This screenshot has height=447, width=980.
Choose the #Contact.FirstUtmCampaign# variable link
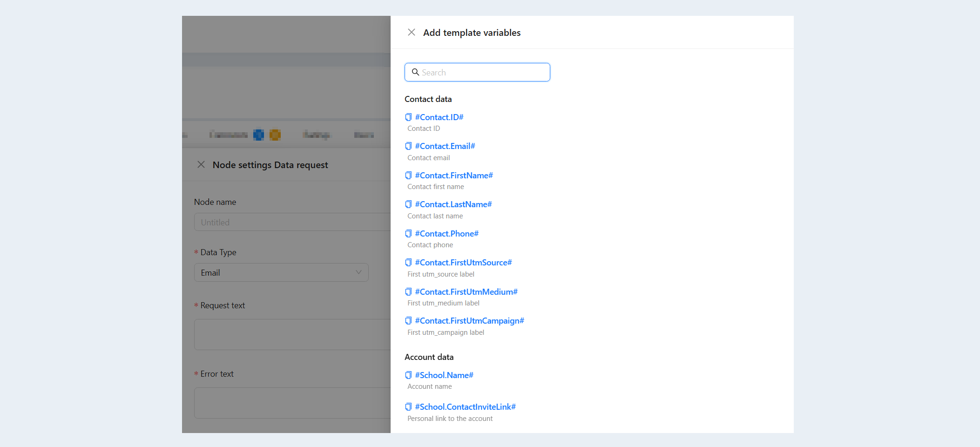[x=470, y=321]
